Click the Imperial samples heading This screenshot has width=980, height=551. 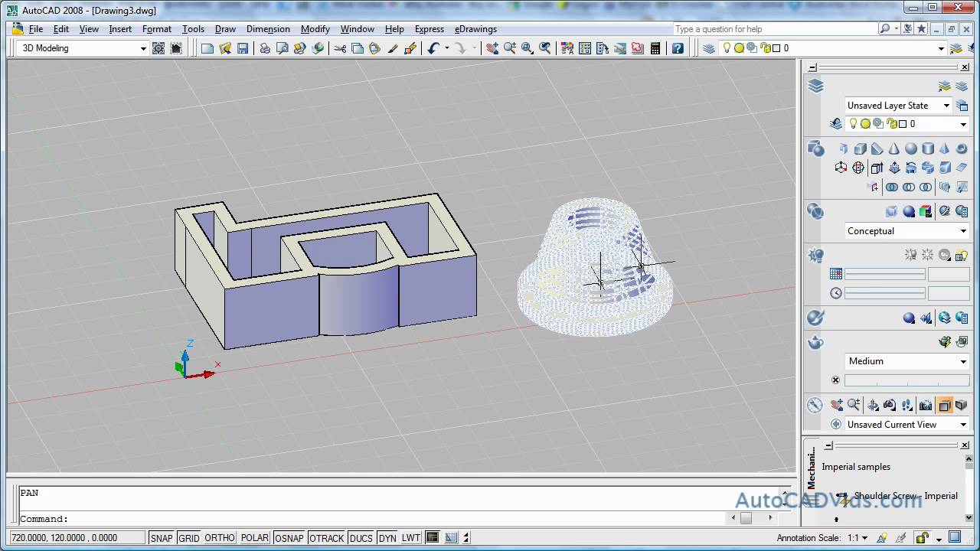pyautogui.click(x=856, y=467)
